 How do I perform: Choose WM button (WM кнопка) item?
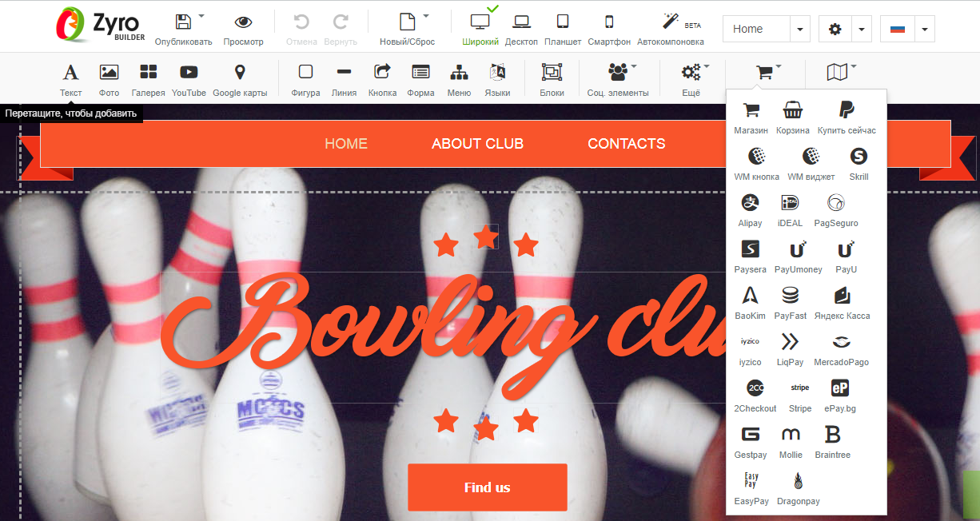tap(757, 165)
